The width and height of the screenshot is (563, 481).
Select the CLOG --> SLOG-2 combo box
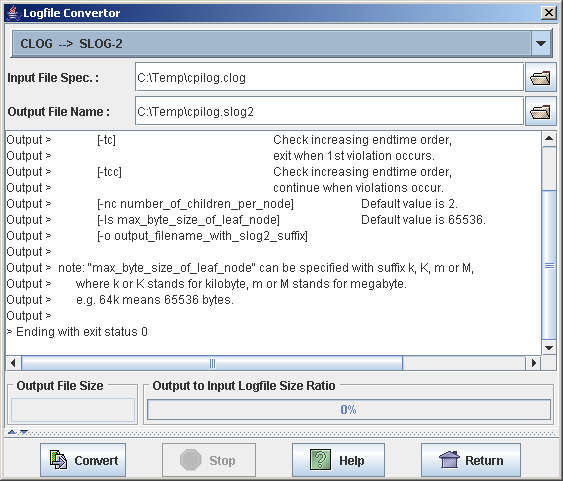(282, 43)
